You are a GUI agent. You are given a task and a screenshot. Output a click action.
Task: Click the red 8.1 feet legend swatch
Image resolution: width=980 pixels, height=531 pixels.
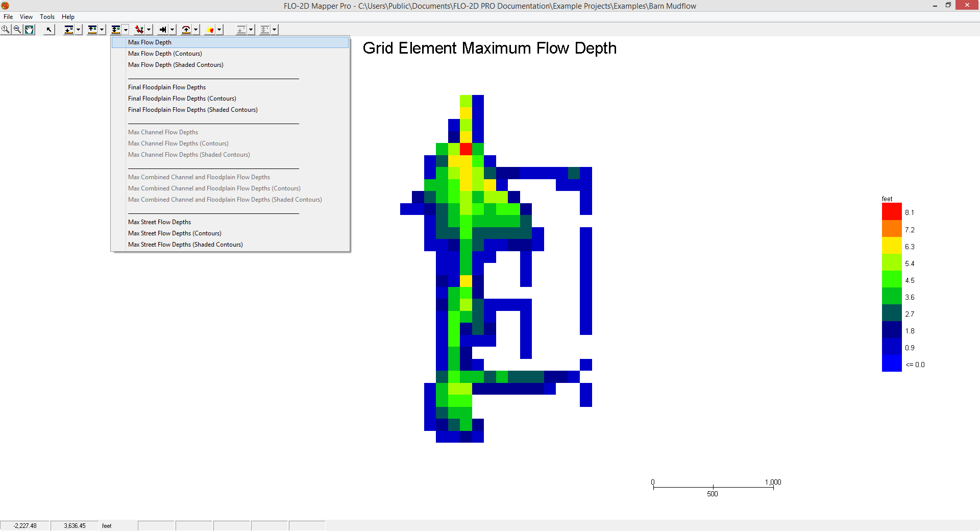[x=891, y=211]
